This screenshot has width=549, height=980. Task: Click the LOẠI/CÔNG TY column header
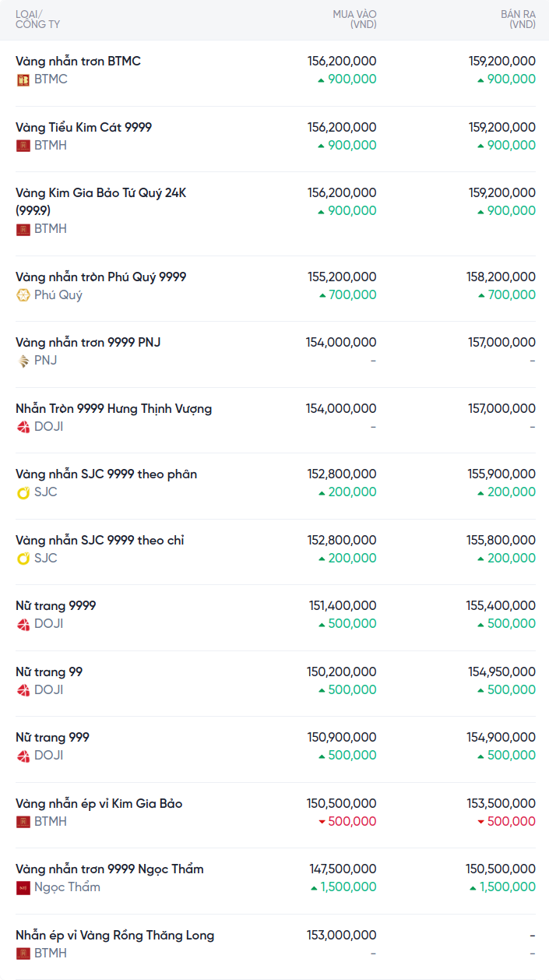[37, 19]
